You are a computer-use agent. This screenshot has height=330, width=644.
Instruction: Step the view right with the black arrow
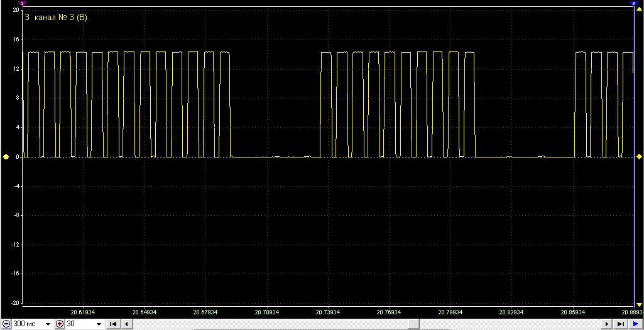click(607, 324)
